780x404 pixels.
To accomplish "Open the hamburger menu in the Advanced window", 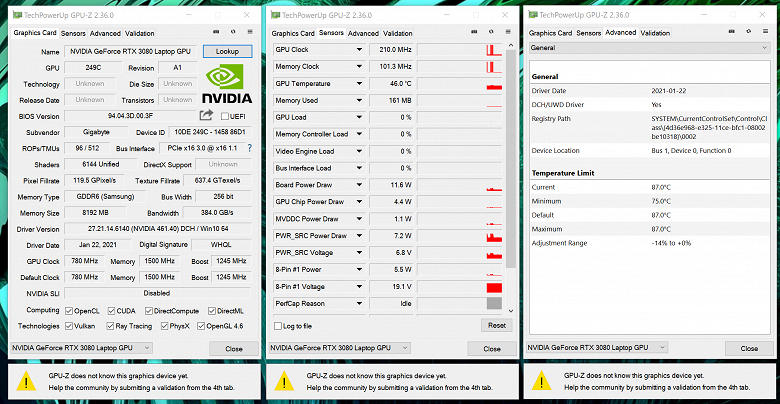I will click(x=766, y=31).
